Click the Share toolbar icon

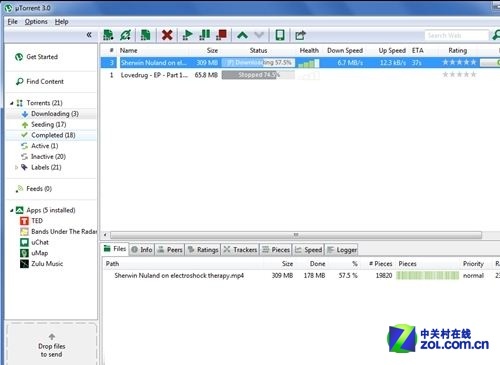tap(300, 35)
